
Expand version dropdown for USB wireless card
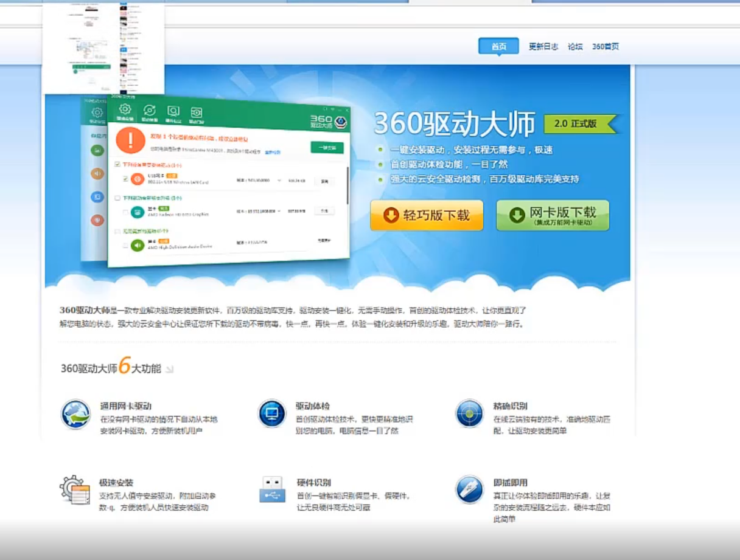pyautogui.click(x=279, y=181)
